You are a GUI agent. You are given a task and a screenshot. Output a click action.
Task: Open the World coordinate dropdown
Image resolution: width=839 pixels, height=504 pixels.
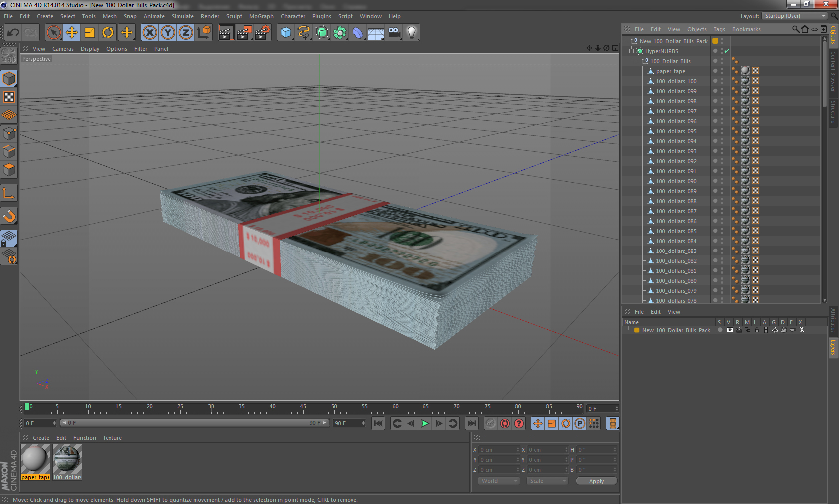tap(499, 481)
